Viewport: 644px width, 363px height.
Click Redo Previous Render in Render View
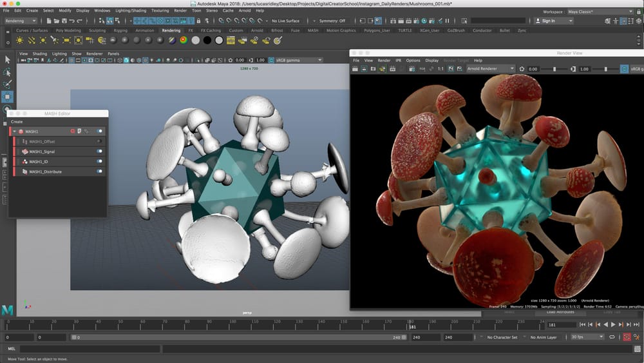coord(355,68)
